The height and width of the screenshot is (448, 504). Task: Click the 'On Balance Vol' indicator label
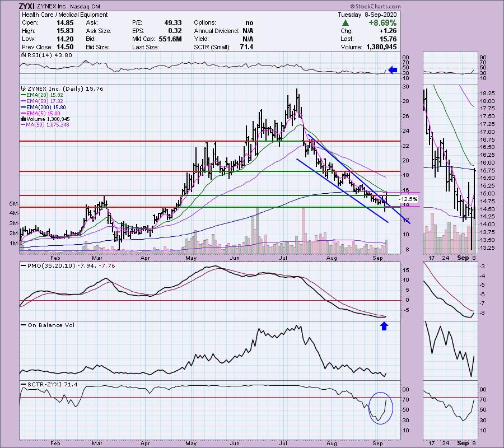[51, 325]
